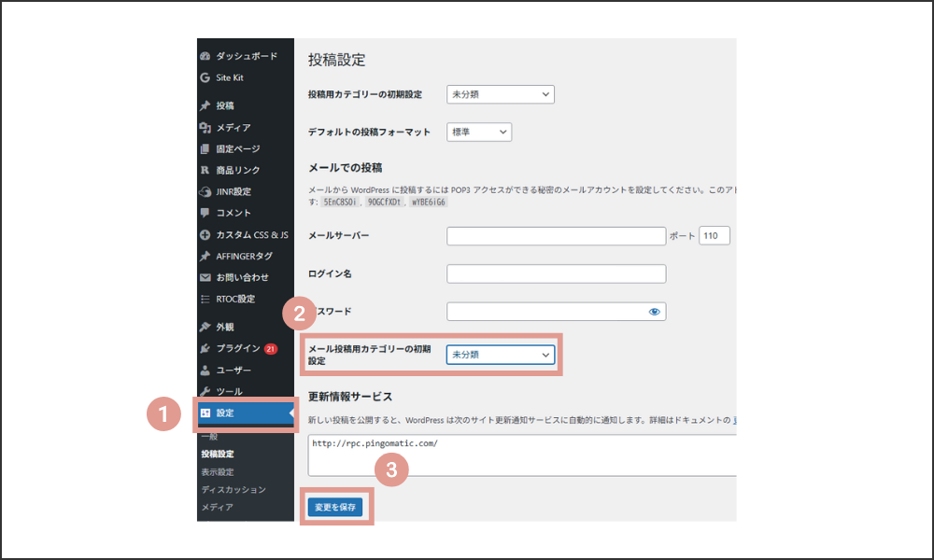Click the メールでの投稿 section heading
Viewport: 934px width, 560px height.
(345, 168)
